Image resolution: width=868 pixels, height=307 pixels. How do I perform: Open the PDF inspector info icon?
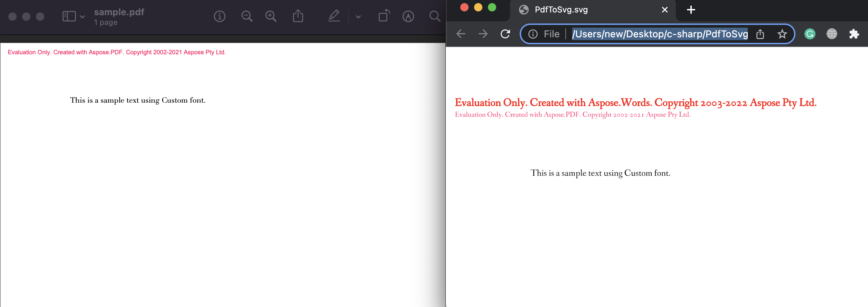point(219,16)
